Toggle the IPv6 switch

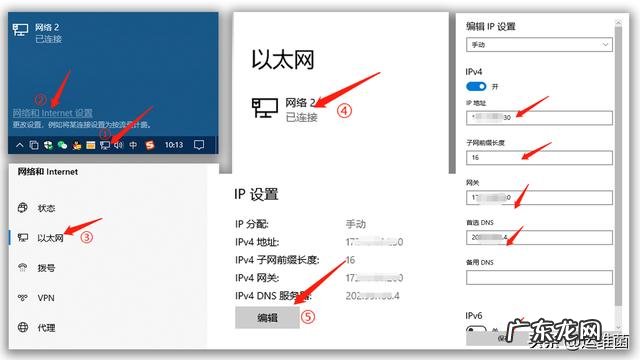pos(476,329)
